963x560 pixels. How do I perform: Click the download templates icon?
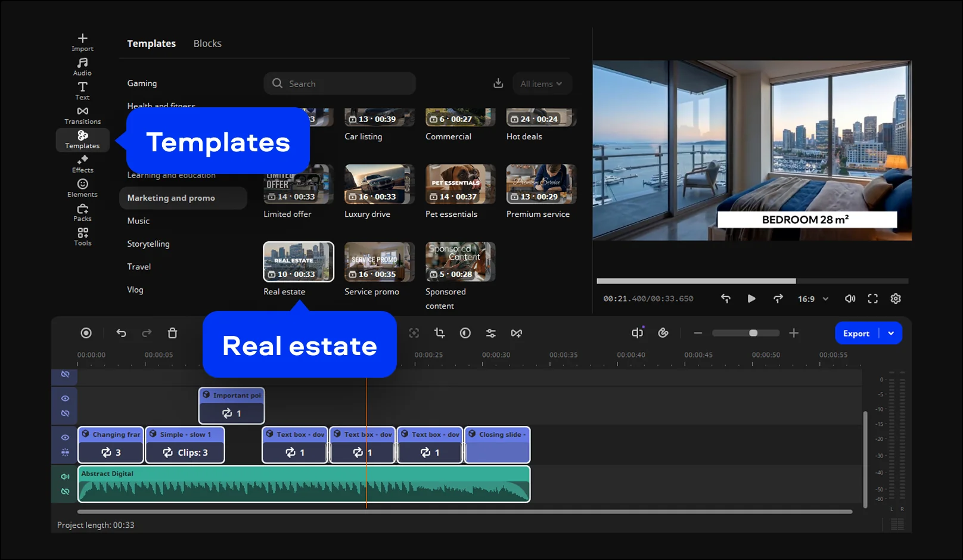[498, 83]
